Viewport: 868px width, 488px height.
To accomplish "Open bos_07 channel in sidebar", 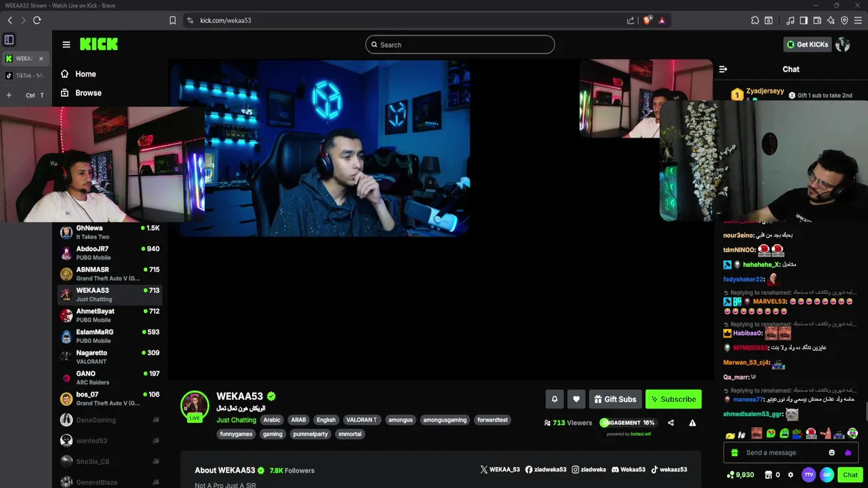I will coord(110,399).
